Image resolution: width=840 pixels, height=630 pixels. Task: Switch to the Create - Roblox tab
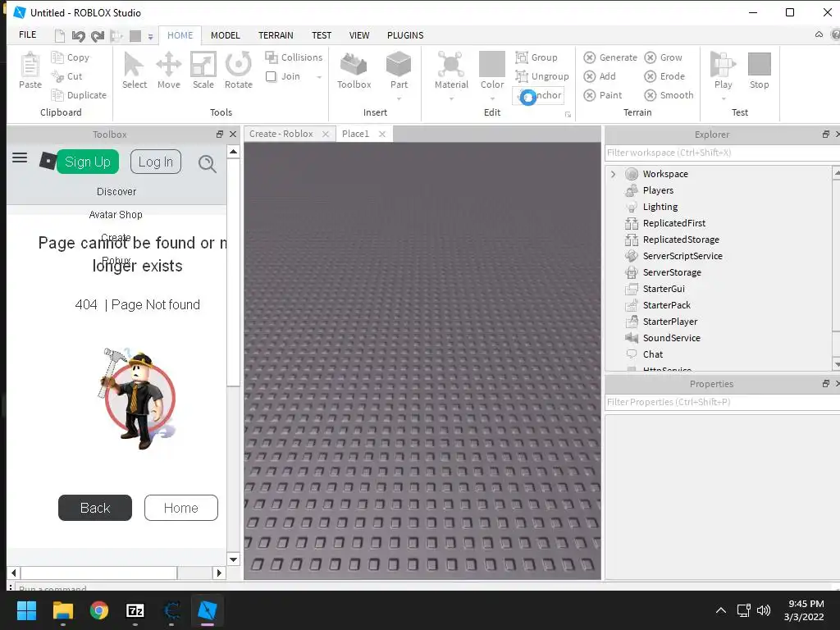pyautogui.click(x=281, y=134)
